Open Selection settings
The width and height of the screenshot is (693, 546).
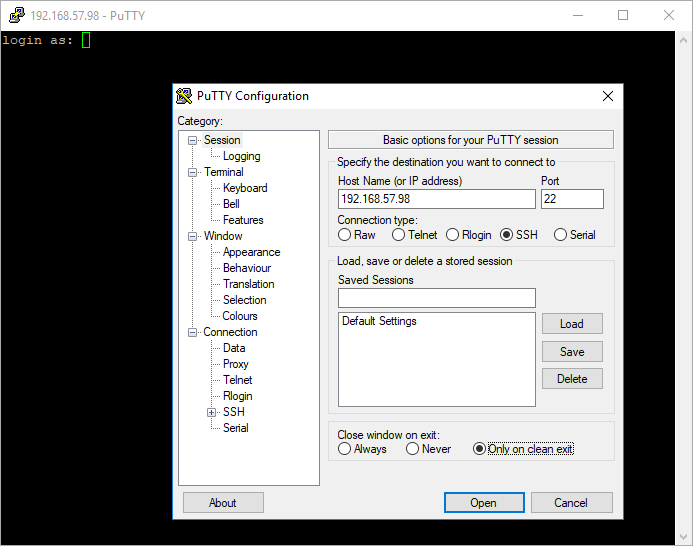[x=244, y=300]
